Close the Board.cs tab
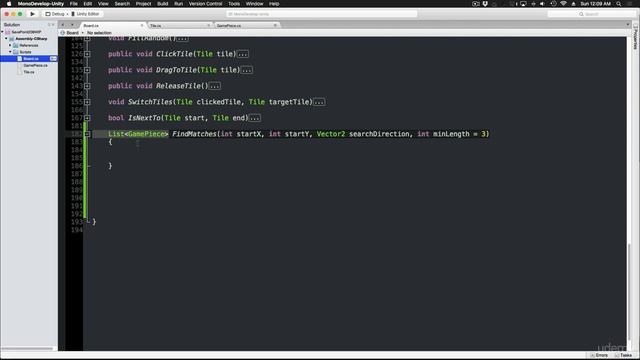Viewport: 640px width, 360px height. click(142, 25)
